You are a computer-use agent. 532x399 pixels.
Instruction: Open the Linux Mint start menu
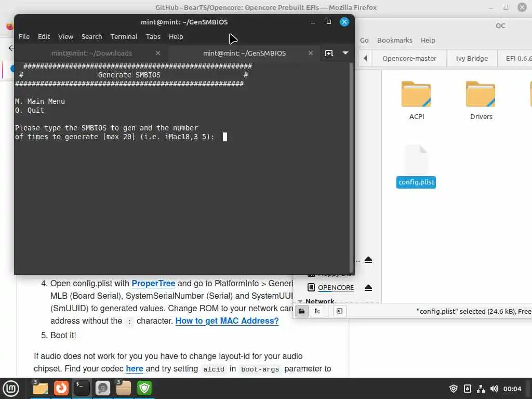11,389
